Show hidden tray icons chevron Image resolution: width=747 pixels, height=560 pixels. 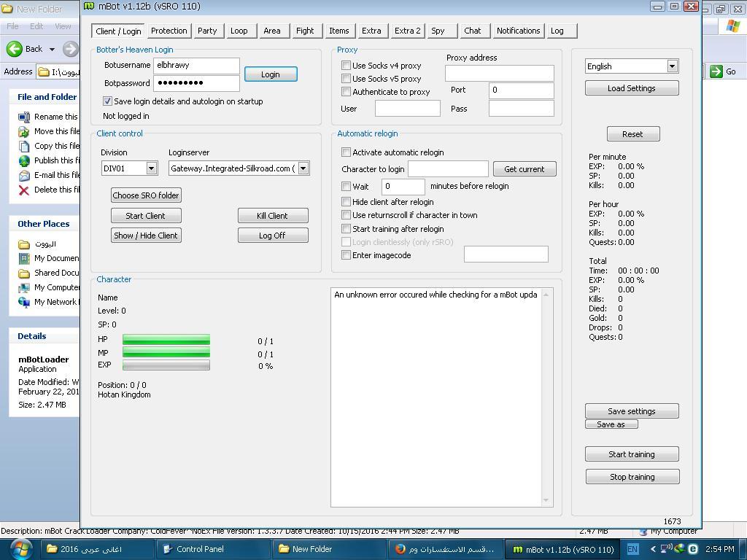(x=653, y=549)
